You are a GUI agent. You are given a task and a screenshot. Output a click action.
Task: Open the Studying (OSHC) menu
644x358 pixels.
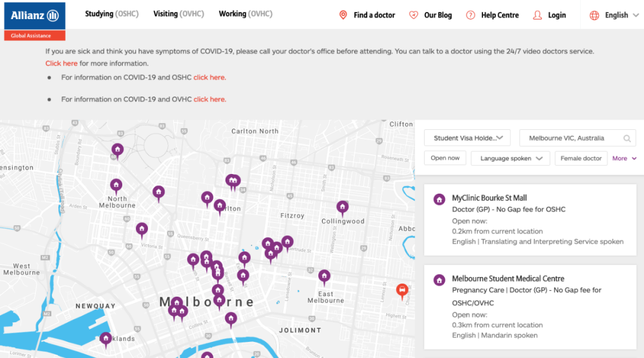(x=112, y=14)
